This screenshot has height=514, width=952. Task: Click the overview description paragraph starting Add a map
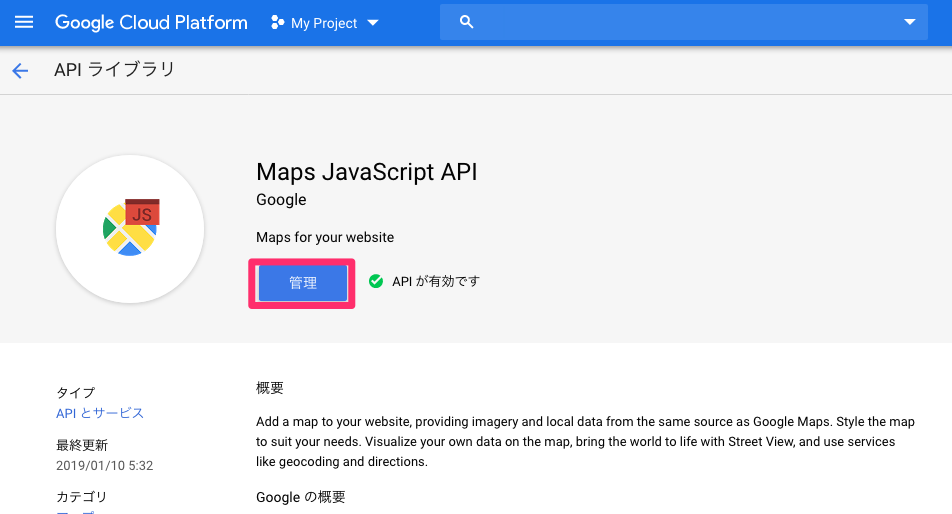tap(585, 441)
